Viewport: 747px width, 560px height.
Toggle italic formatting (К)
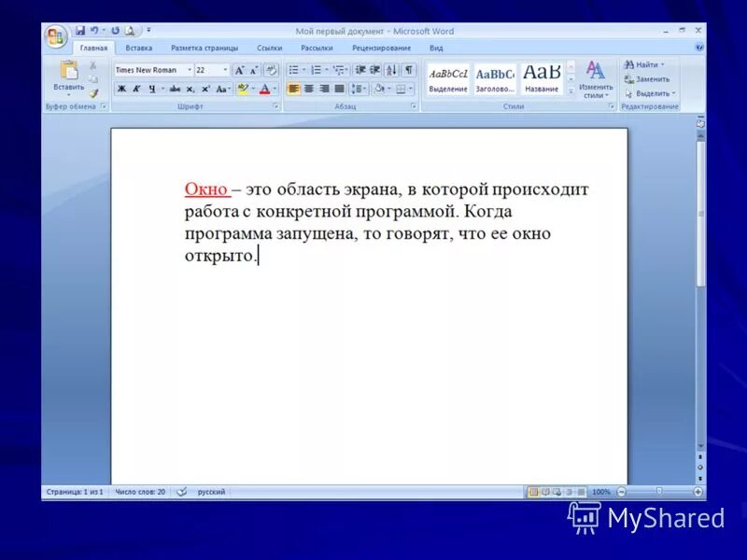136,89
